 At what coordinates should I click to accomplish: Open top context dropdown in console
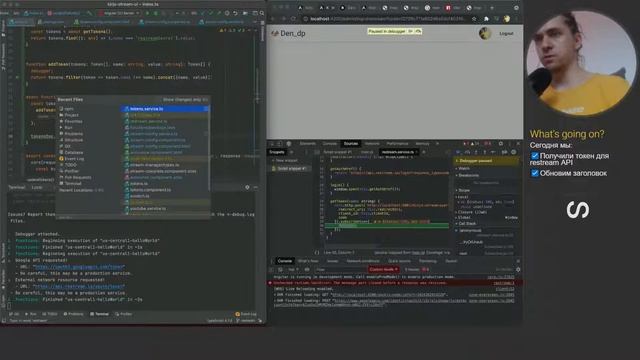click(x=293, y=269)
